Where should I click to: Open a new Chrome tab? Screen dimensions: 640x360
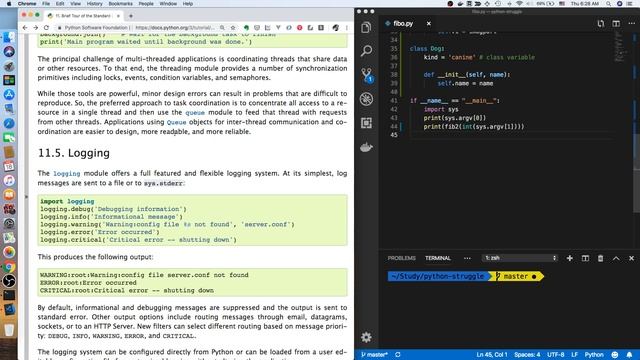(x=131, y=16)
